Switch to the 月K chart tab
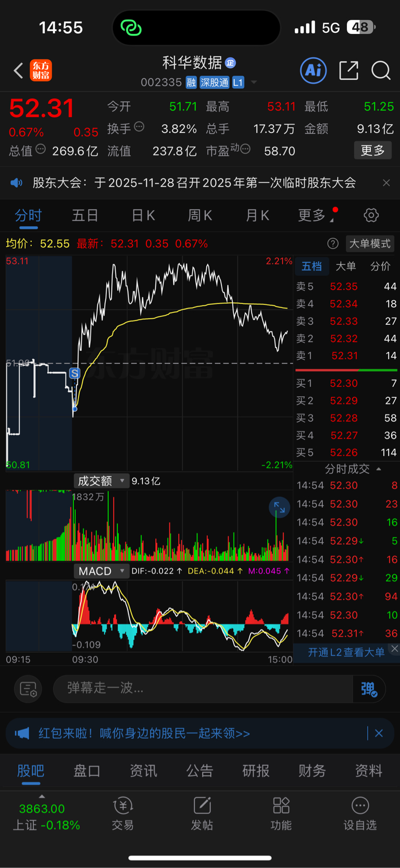Image resolution: width=400 pixels, height=868 pixels. coord(257,215)
